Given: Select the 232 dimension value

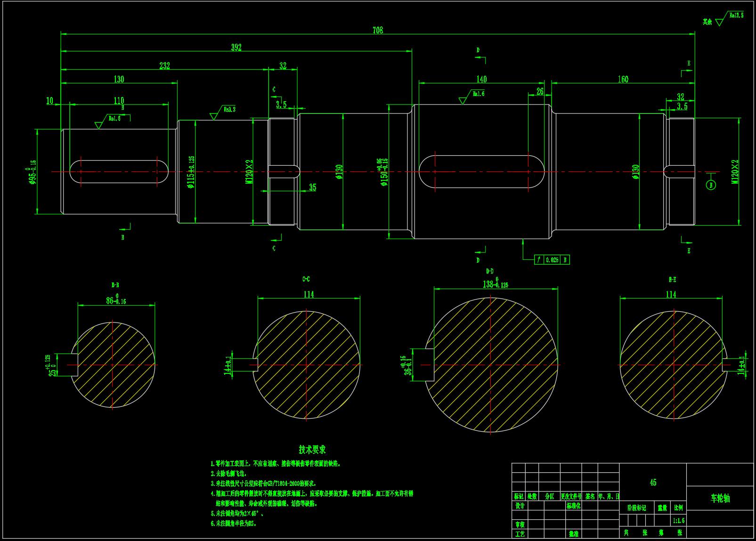Looking at the screenshot, I should tap(164, 66).
